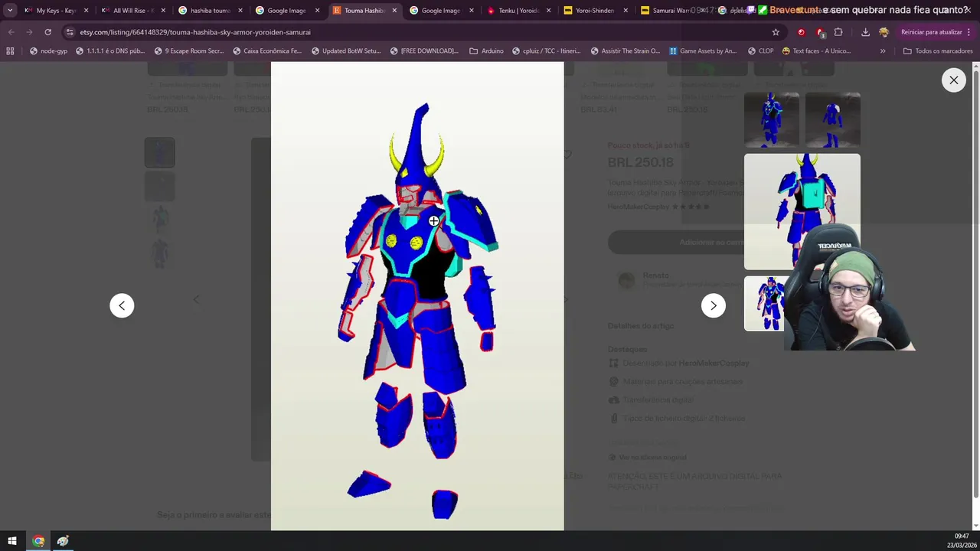This screenshot has height=551, width=980.
Task: Switch to the hashiba touma tab
Action: 208,11
